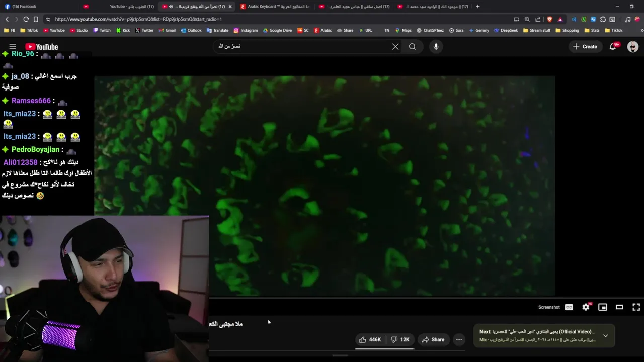Toggle bookmark for this page in toolbar

pos(36,19)
